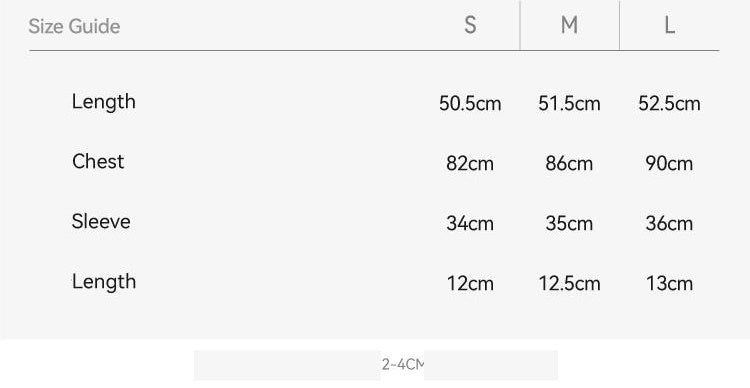The width and height of the screenshot is (750, 388).
Task: Click the 12.5cm value for size M
Action: (569, 284)
